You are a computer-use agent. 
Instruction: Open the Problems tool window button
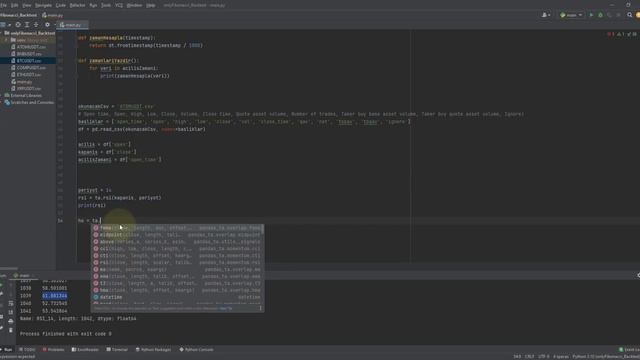53,350
